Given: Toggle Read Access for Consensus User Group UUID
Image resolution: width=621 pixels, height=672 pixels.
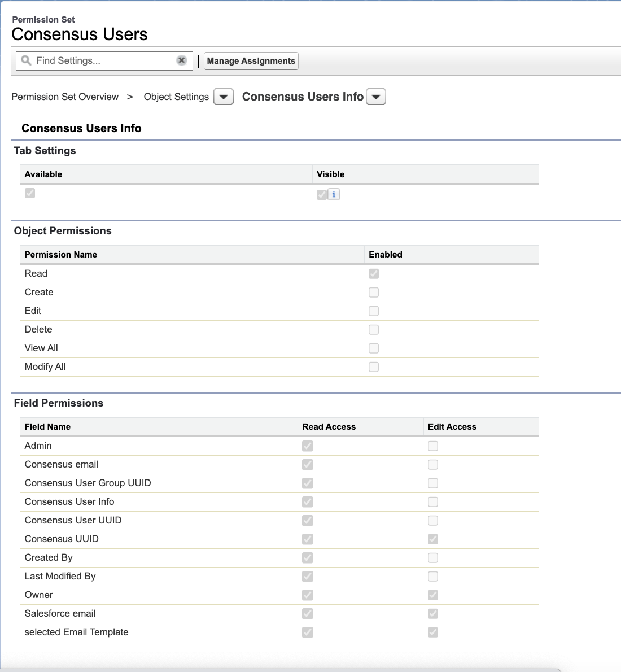Looking at the screenshot, I should pyautogui.click(x=308, y=483).
